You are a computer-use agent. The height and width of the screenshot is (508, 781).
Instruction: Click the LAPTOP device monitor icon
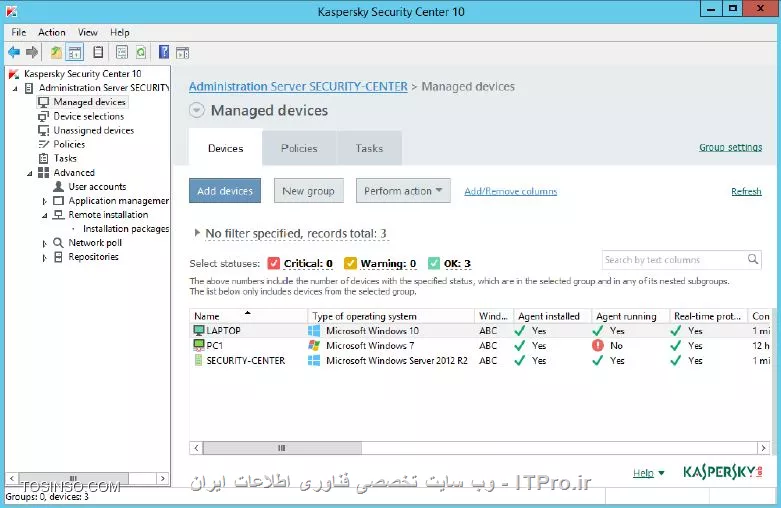click(199, 330)
